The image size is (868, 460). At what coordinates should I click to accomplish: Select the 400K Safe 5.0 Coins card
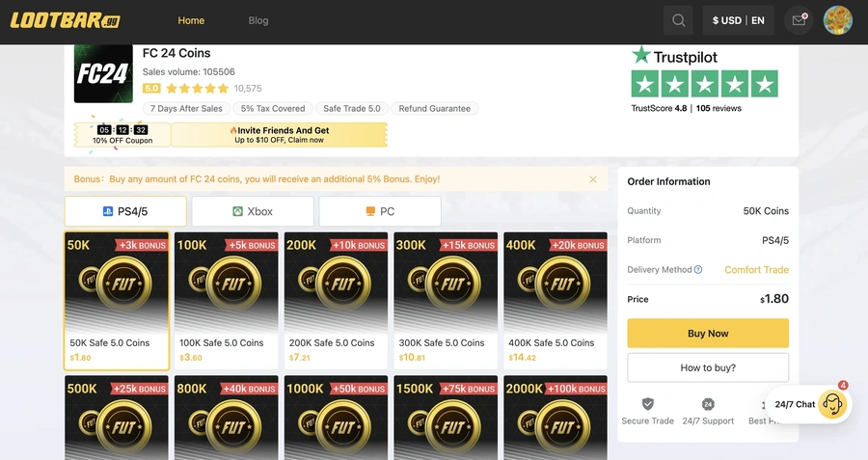(556, 301)
